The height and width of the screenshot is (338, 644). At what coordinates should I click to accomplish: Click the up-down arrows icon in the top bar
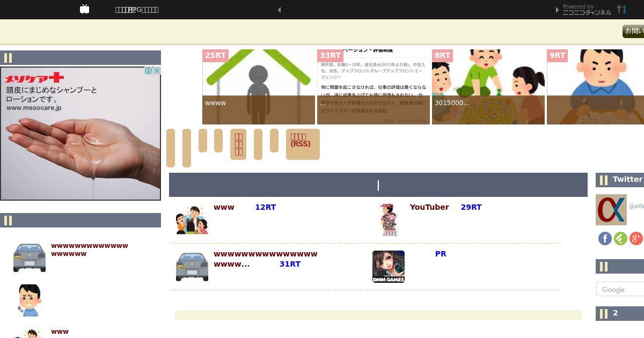click(x=621, y=10)
